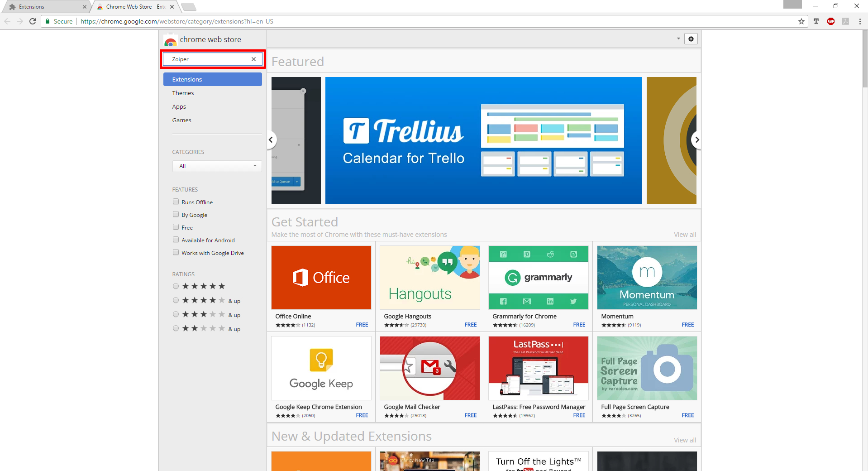Open the Games section
868x471 pixels.
(x=181, y=120)
